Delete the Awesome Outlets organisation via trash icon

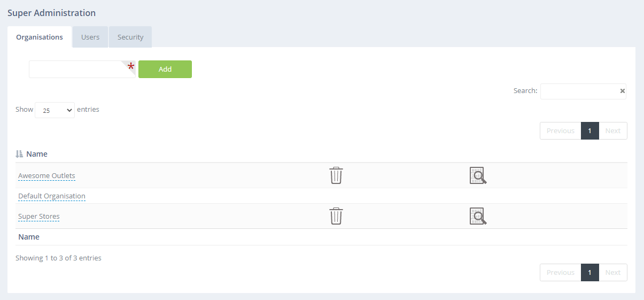pyautogui.click(x=336, y=175)
